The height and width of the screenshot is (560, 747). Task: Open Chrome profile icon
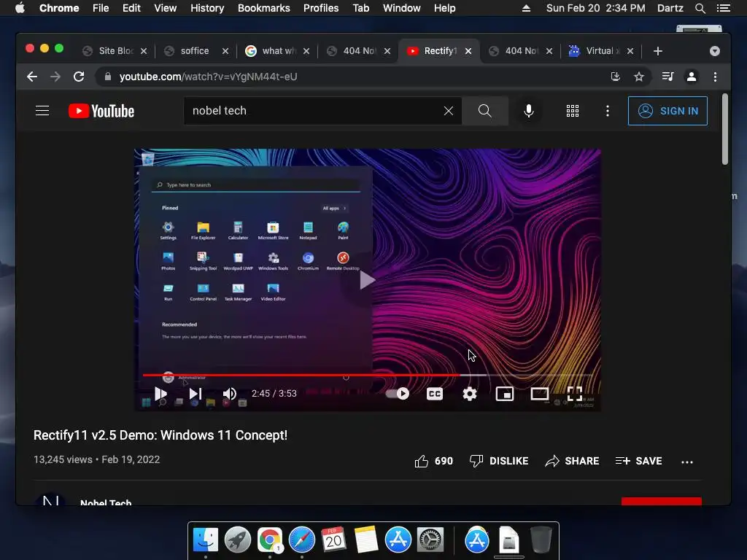692,77
